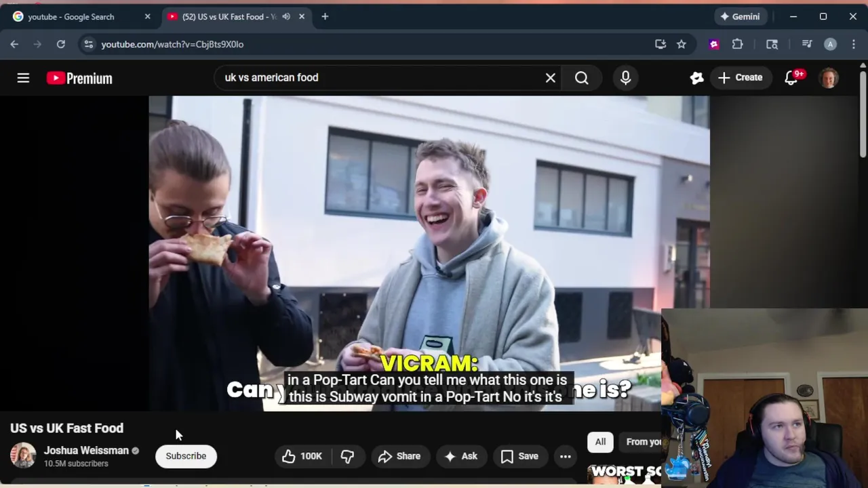Screen dimensions: 868x488
Task: Click Create button
Action: 741,78
